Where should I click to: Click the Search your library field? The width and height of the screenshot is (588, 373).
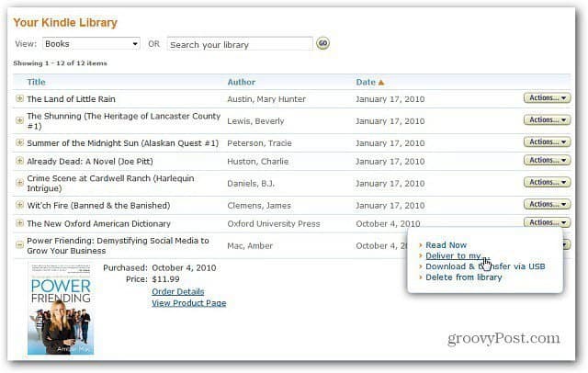240,44
